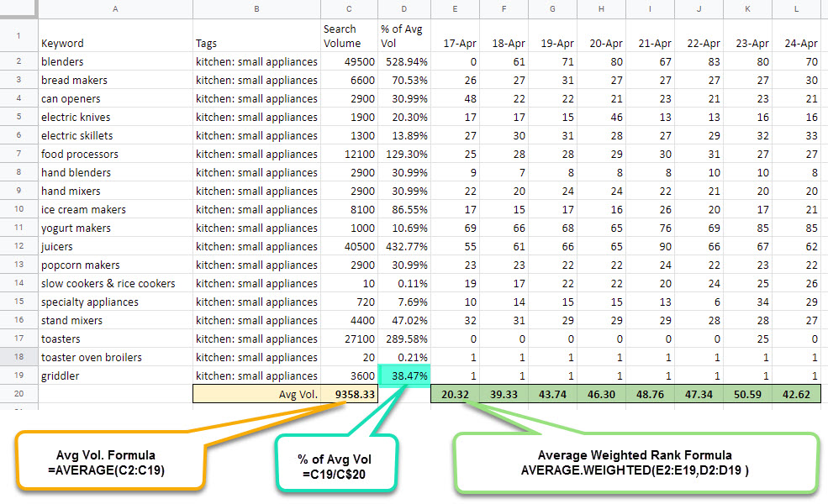This screenshot has width=828, height=504.
Task: Click the Tags column header cell
Action: tap(256, 43)
